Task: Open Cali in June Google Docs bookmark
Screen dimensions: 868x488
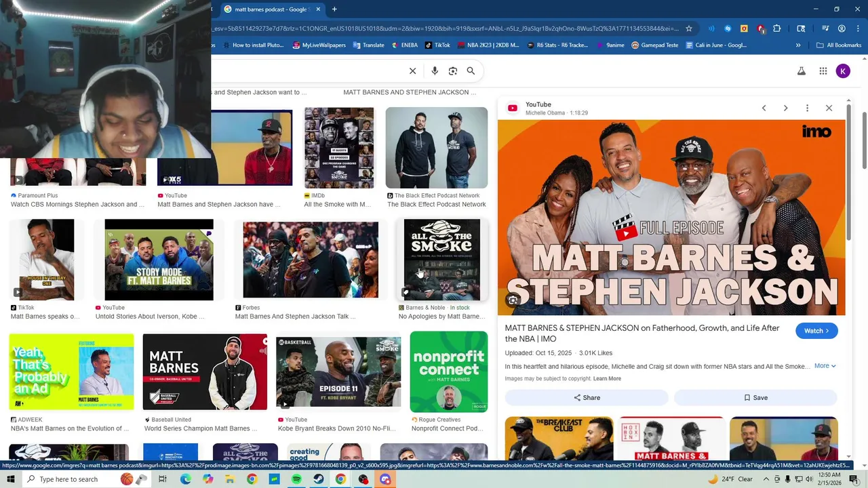Action: pos(716,45)
